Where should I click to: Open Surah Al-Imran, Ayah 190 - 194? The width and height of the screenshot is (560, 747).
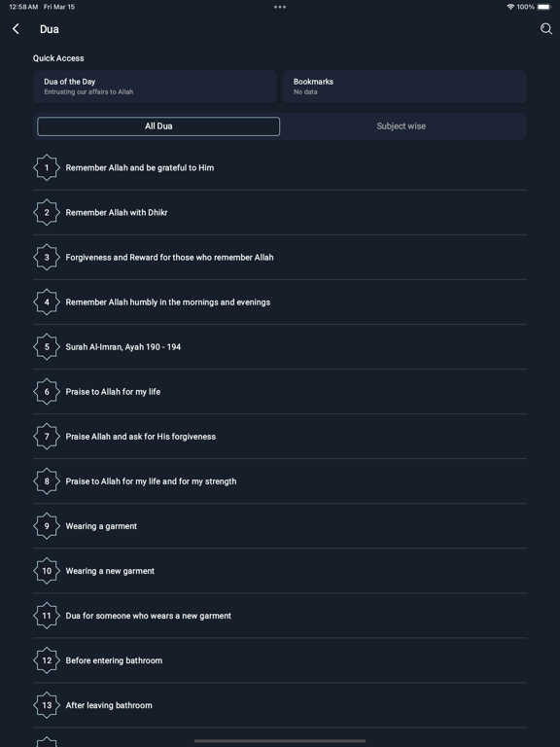pos(280,347)
